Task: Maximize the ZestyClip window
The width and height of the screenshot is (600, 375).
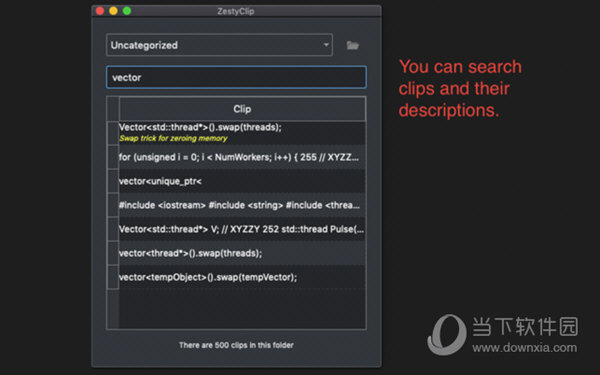Action: point(127,11)
